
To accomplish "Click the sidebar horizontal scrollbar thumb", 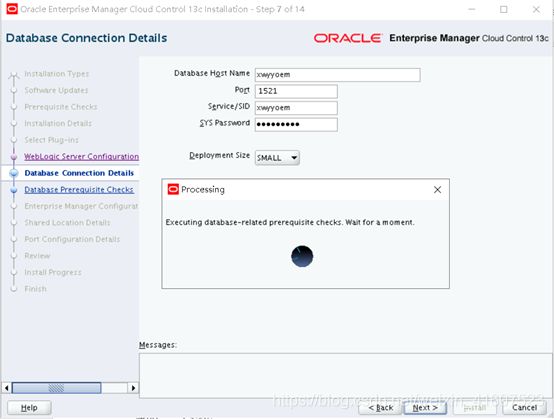I will point(57,388).
